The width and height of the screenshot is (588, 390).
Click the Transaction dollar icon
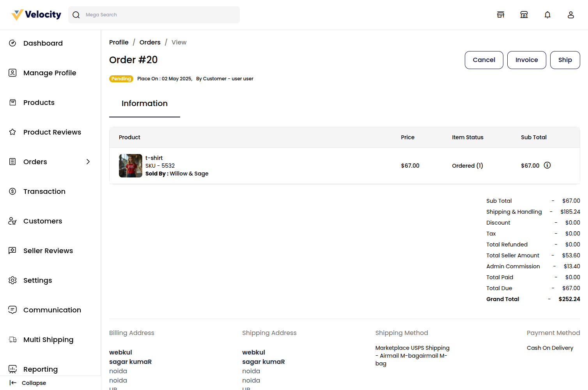click(12, 191)
